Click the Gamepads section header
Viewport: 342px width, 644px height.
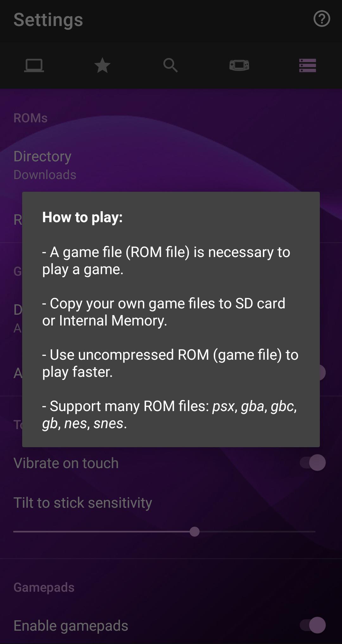[x=44, y=588]
